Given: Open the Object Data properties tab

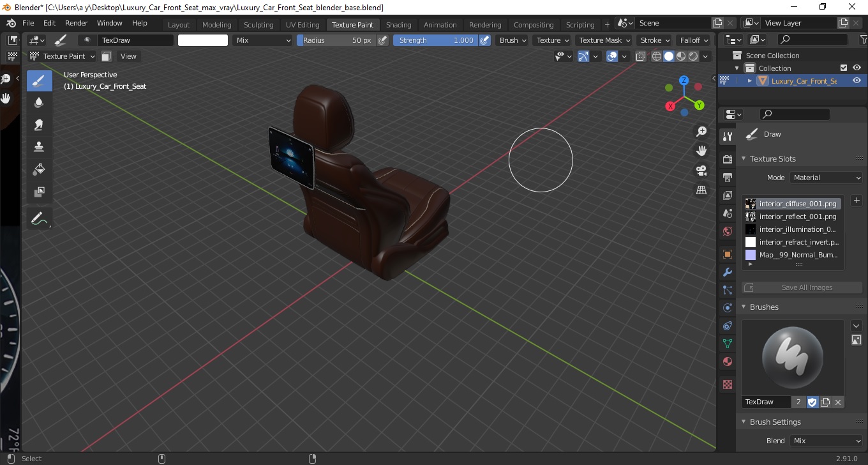Looking at the screenshot, I should pyautogui.click(x=727, y=344).
